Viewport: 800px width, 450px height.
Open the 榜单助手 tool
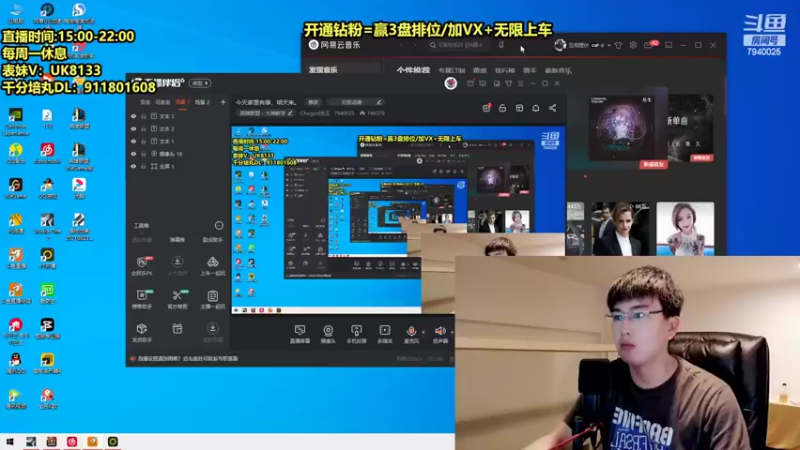142,299
